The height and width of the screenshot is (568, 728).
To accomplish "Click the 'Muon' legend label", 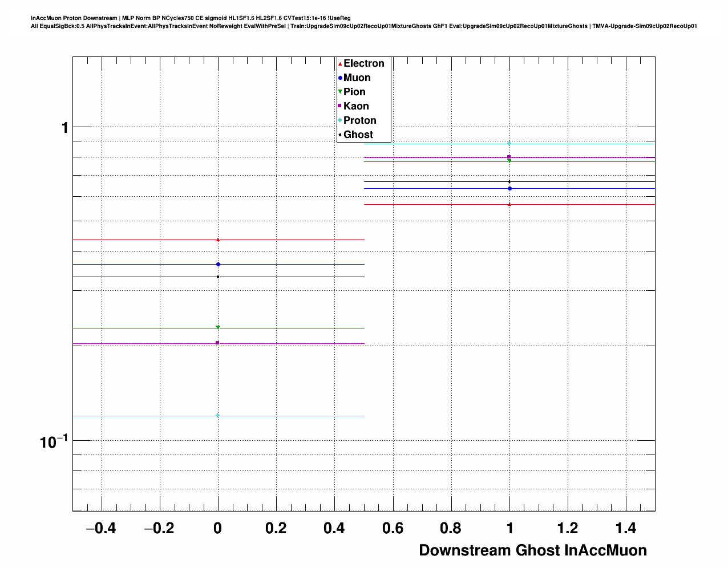I will point(357,78).
